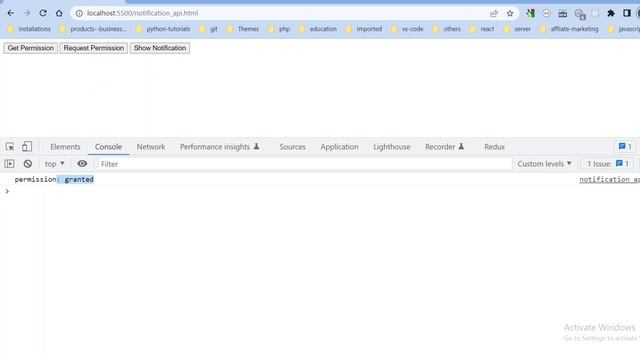Open the top JavaScript context dropdown

tap(54, 164)
